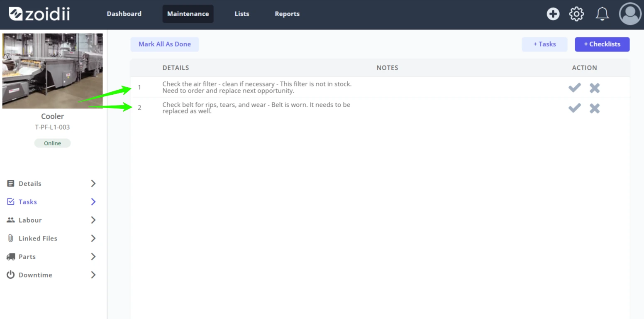The image size is (644, 319).
Task: Click Mark All As Done button
Action: (165, 44)
